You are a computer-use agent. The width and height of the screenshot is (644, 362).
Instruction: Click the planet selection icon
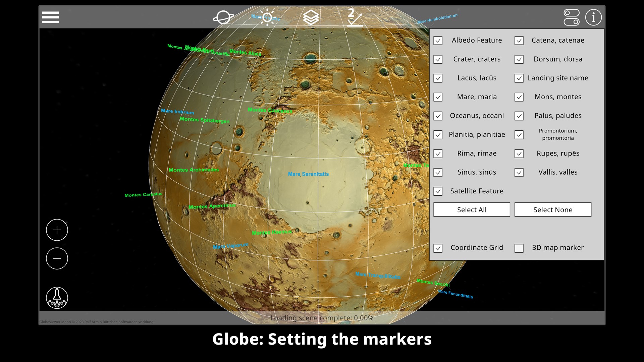[223, 17]
